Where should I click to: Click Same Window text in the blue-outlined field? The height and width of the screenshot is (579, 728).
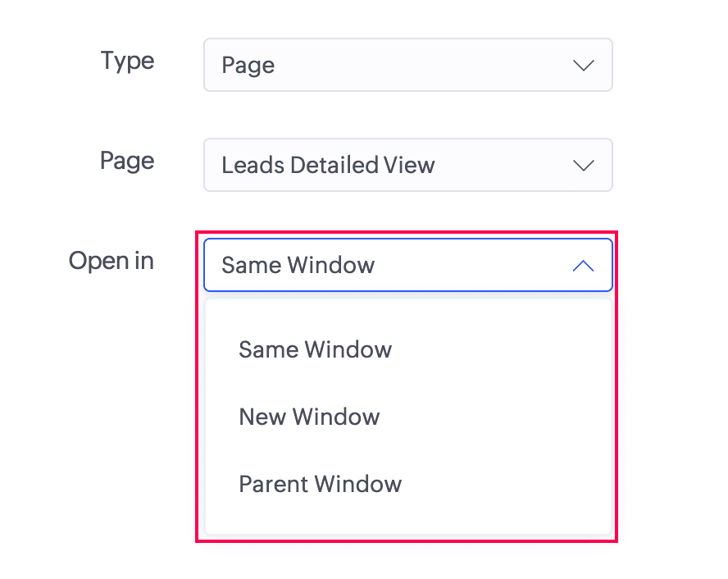(298, 265)
